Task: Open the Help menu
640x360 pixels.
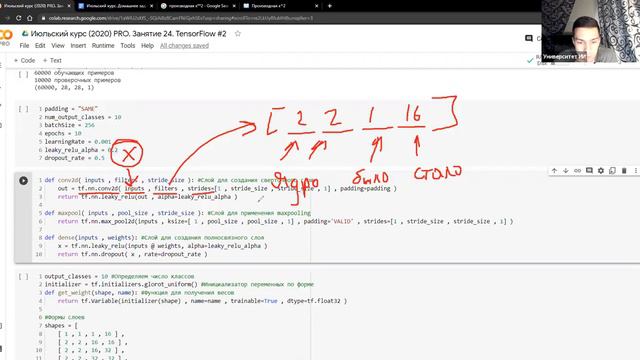Action: (x=147, y=45)
